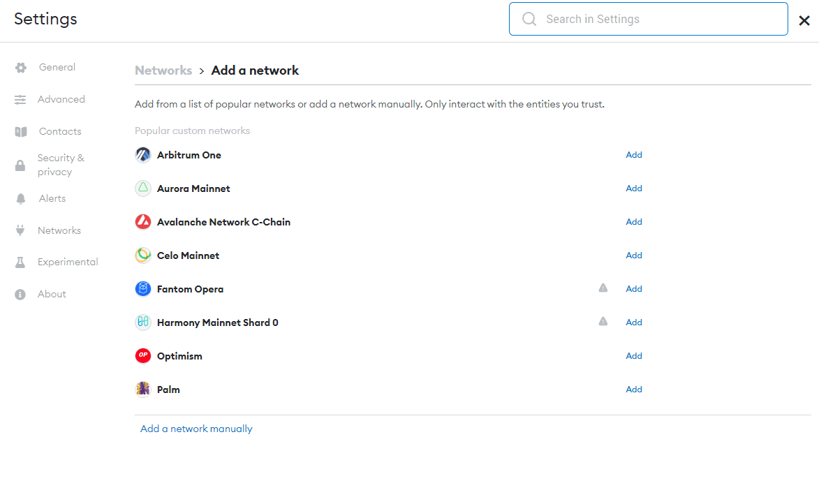This screenshot has width=819, height=504.
Task: Click the Fantom Opera network logo
Action: click(x=143, y=289)
